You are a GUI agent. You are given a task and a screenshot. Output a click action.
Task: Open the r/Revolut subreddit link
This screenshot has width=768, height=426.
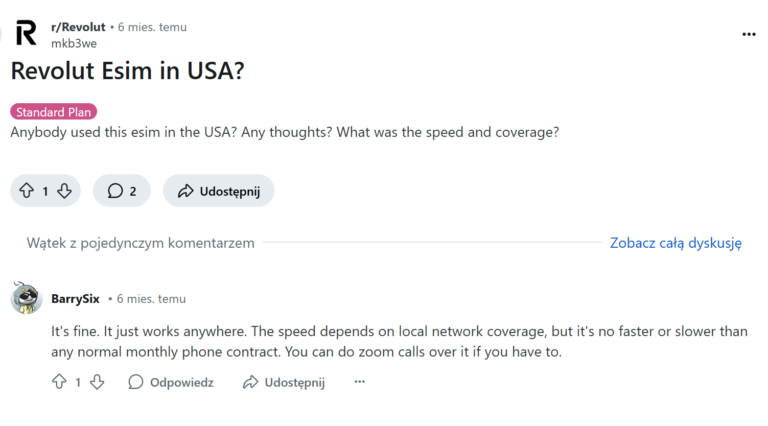76,27
